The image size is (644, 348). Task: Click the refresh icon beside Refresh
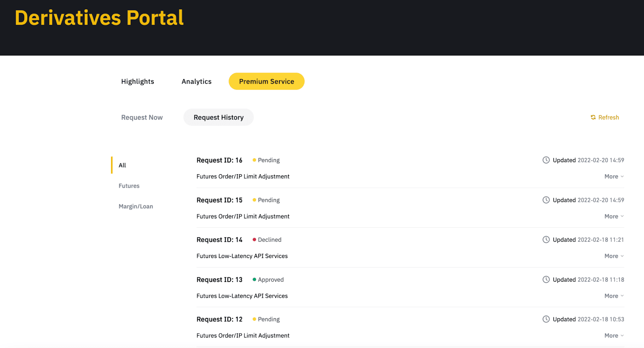pyautogui.click(x=593, y=117)
